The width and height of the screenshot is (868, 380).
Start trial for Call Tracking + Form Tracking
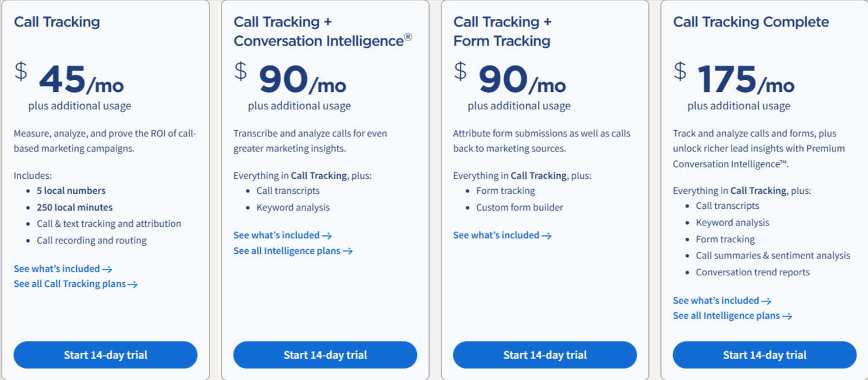pyautogui.click(x=545, y=355)
